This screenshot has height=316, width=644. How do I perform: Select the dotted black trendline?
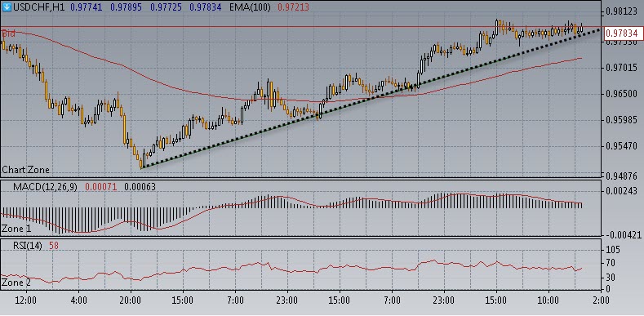pyautogui.click(x=370, y=99)
